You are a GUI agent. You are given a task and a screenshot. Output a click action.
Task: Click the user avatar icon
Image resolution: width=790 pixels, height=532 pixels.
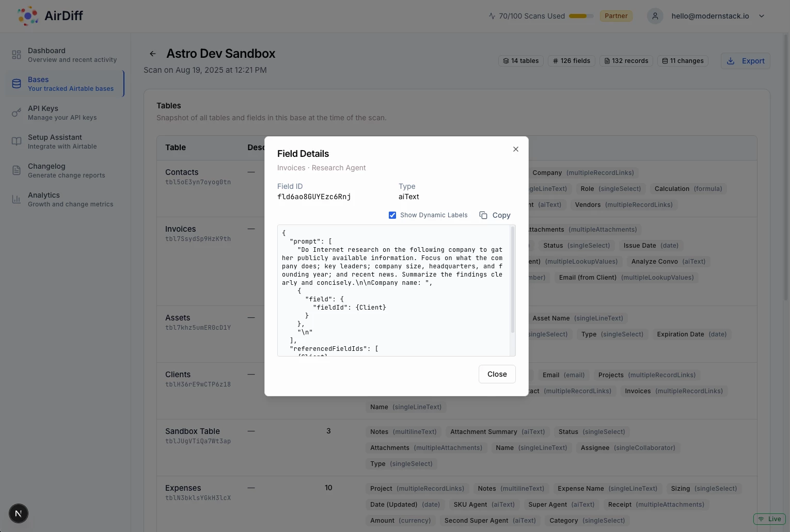point(655,16)
